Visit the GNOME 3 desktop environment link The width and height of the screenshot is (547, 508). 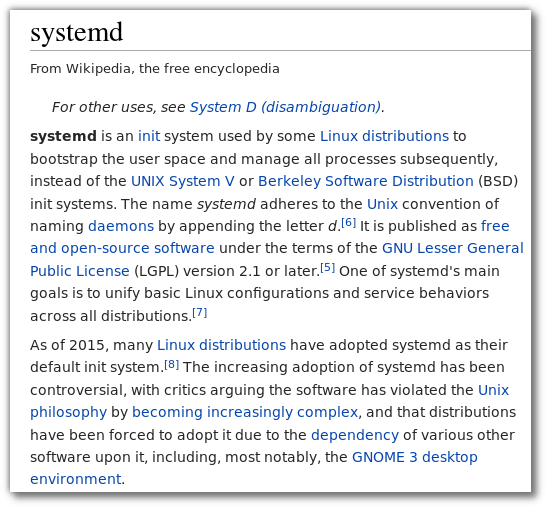tap(414, 457)
